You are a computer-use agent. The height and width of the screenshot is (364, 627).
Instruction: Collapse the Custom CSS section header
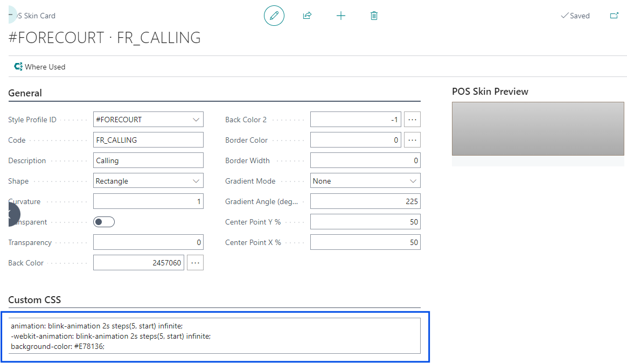click(x=34, y=300)
